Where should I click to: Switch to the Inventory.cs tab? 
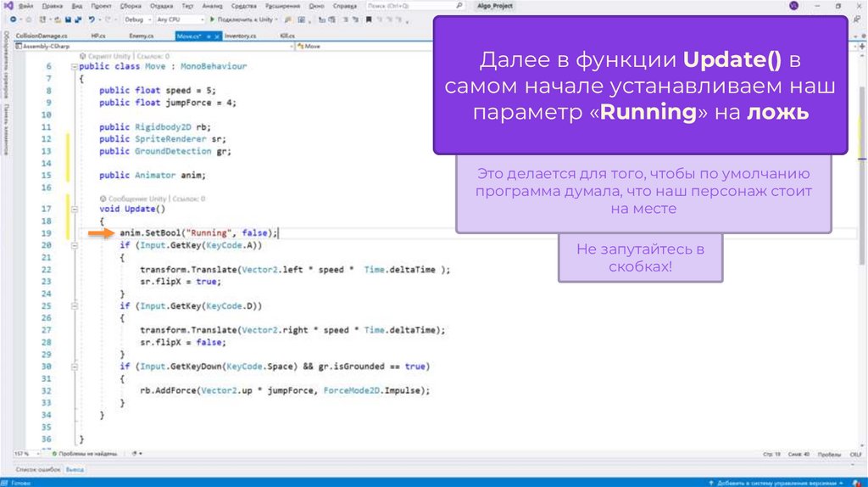[x=241, y=36]
